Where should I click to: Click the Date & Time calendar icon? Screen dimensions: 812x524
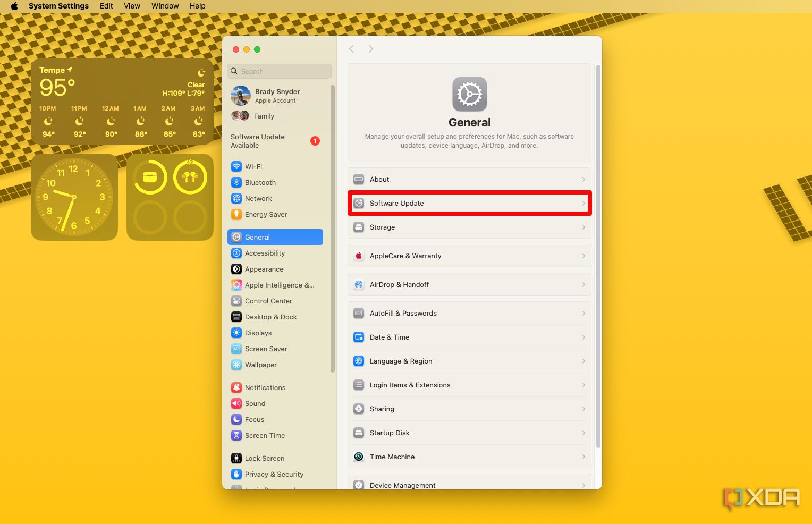pos(359,337)
